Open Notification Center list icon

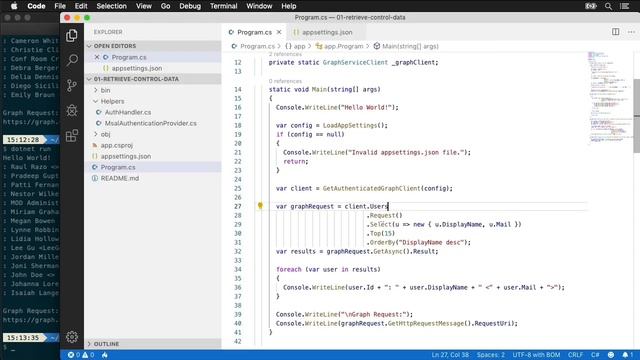tap(624, 6)
